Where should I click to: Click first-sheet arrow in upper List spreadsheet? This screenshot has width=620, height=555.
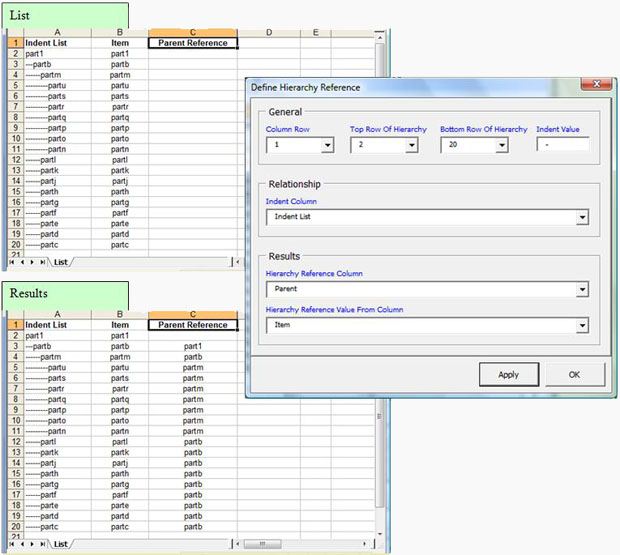tap(10, 262)
